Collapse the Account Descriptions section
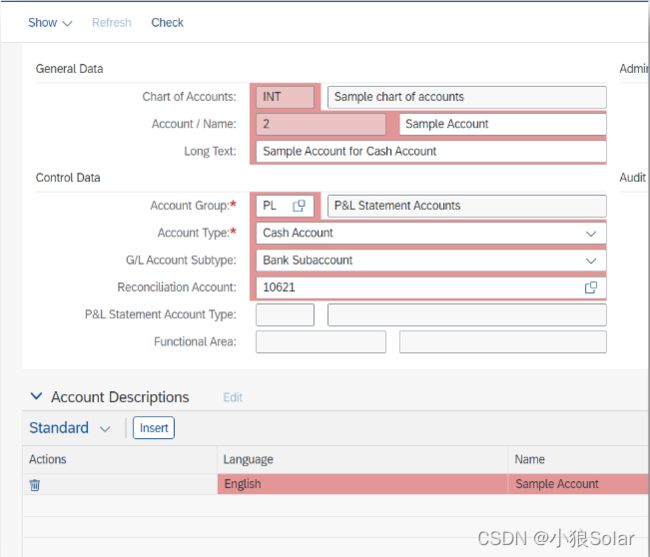This screenshot has height=557, width=650. pyautogui.click(x=36, y=396)
